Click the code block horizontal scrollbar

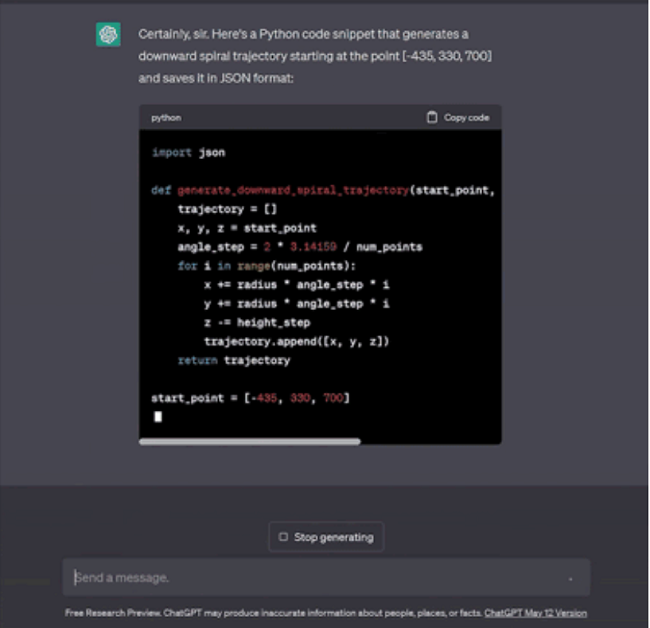point(249,441)
